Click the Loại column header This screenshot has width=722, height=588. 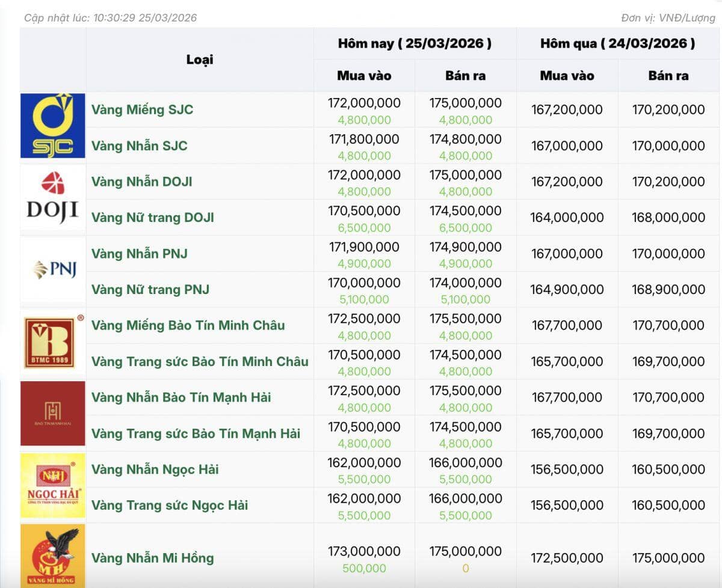click(x=200, y=60)
